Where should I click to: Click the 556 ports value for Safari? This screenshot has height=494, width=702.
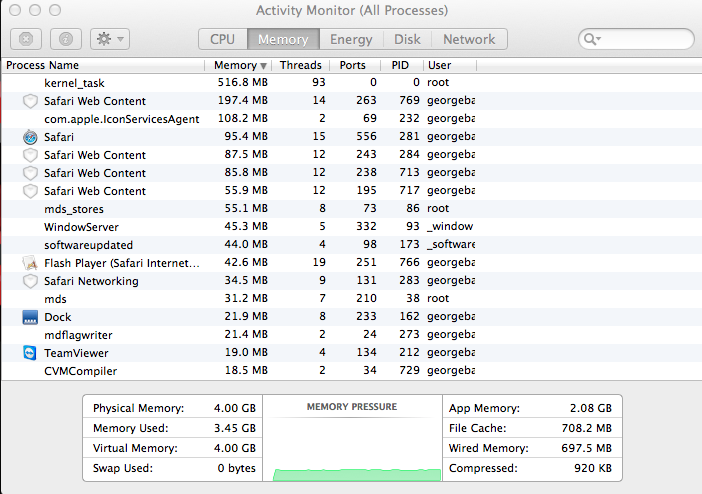point(366,136)
